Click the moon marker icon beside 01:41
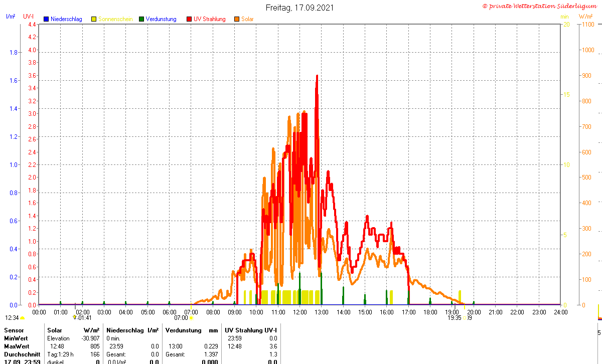602x364 pixels. point(75,317)
